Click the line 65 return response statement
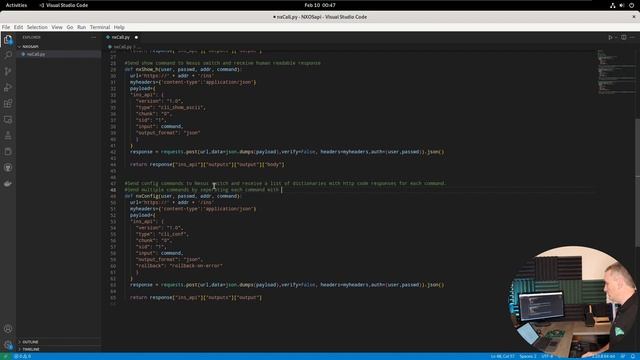 point(196,298)
